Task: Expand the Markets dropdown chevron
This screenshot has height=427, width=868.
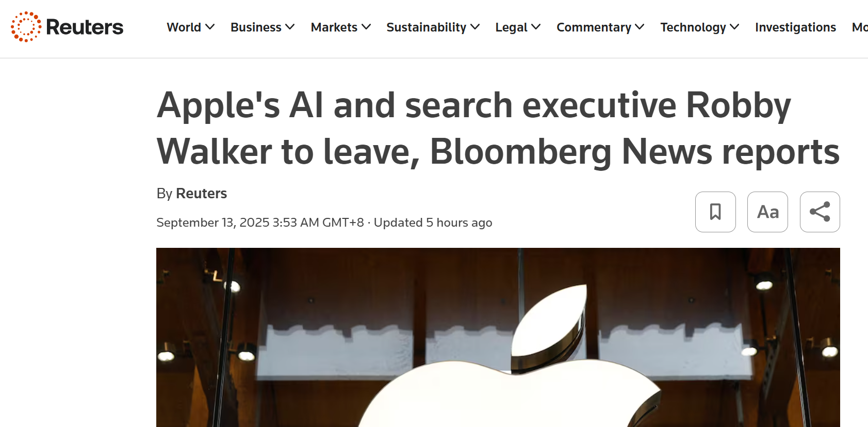Action: click(x=366, y=27)
